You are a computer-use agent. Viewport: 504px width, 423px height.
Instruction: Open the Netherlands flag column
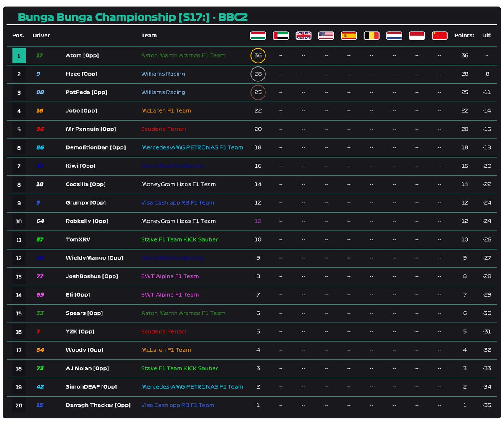point(394,36)
